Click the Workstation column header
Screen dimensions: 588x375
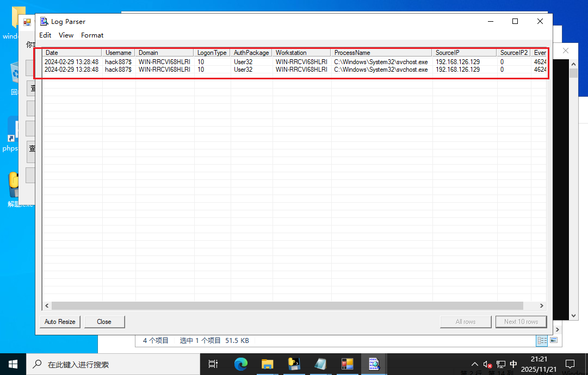click(301, 53)
